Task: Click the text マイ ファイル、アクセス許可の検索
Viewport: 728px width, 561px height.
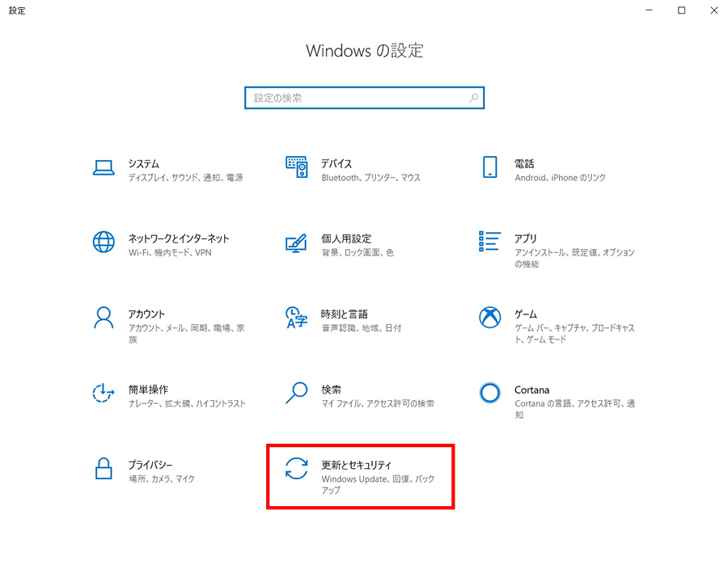Action: [x=378, y=403]
